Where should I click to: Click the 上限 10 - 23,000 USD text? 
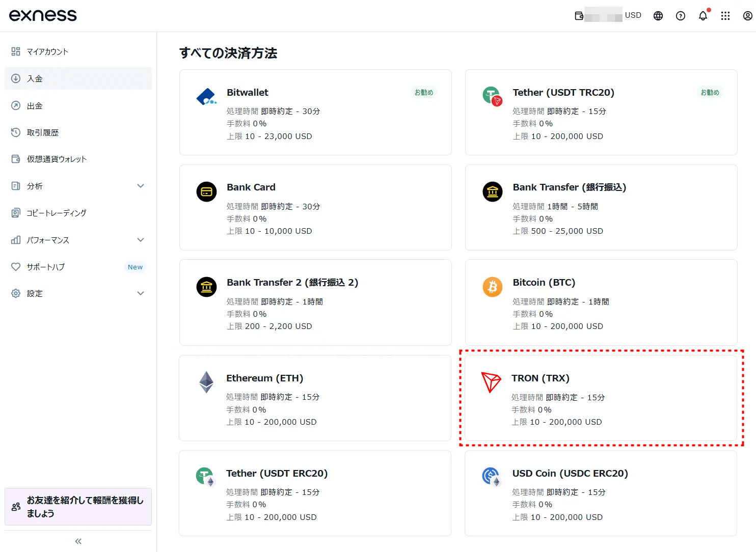tap(269, 136)
